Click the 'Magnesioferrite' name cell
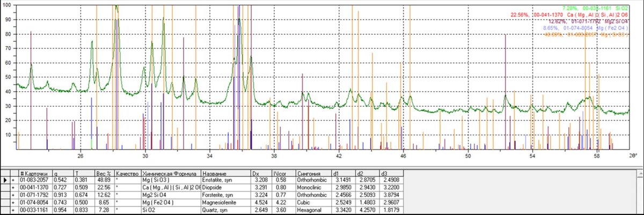The width and height of the screenshot is (644, 215). (x=226, y=203)
